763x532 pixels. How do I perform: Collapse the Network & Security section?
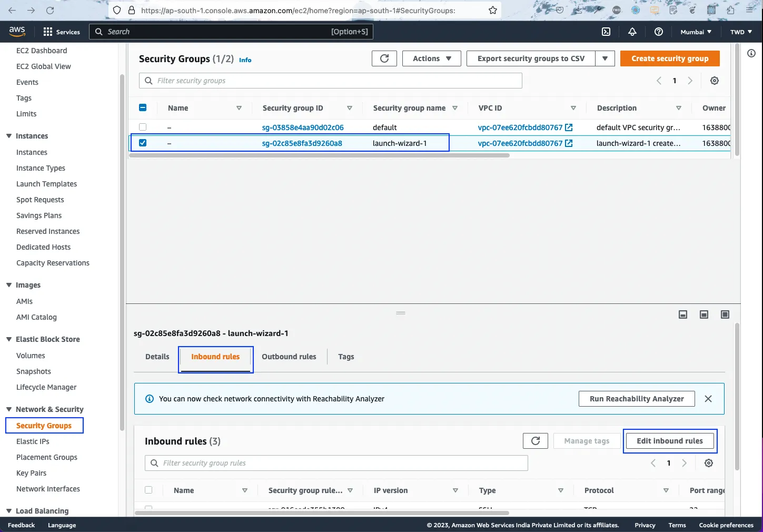coord(9,409)
